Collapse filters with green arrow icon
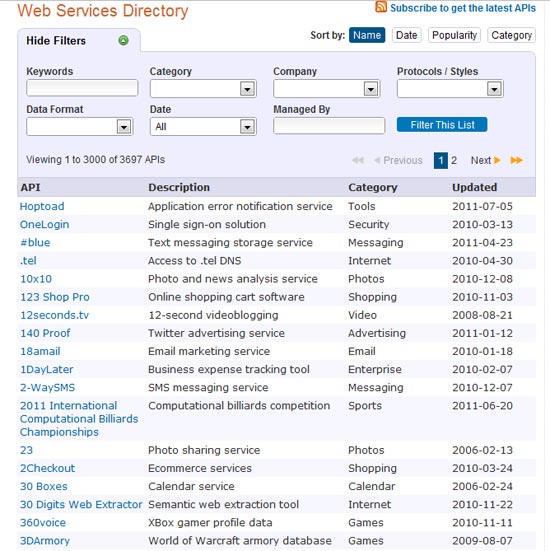Screen dimensions: 550x551 click(123, 40)
